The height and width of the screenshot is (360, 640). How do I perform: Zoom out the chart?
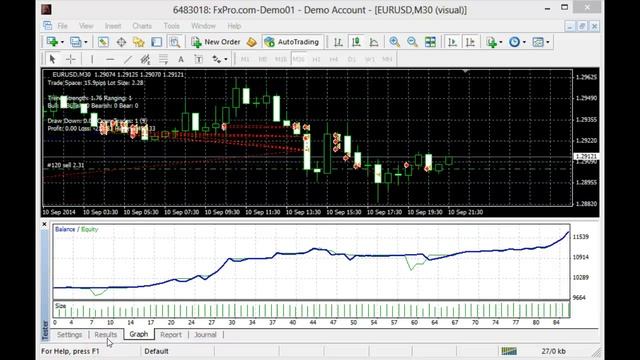tap(412, 42)
